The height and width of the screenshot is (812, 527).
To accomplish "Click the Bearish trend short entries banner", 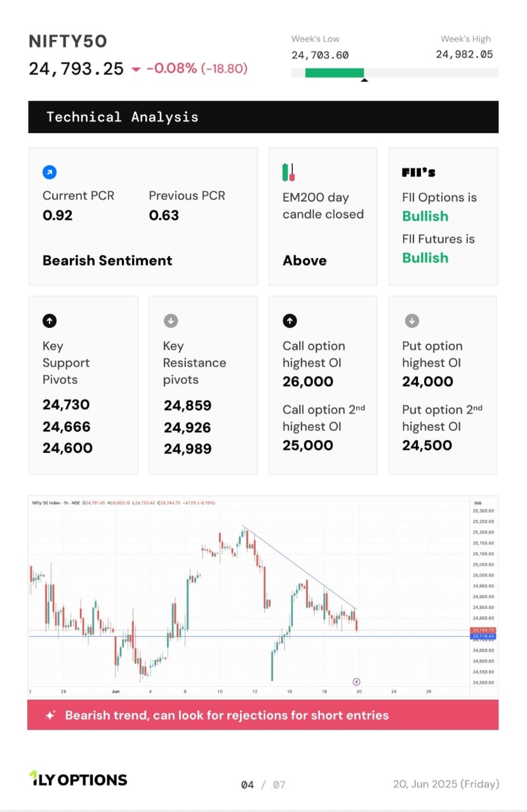I will 263,715.
